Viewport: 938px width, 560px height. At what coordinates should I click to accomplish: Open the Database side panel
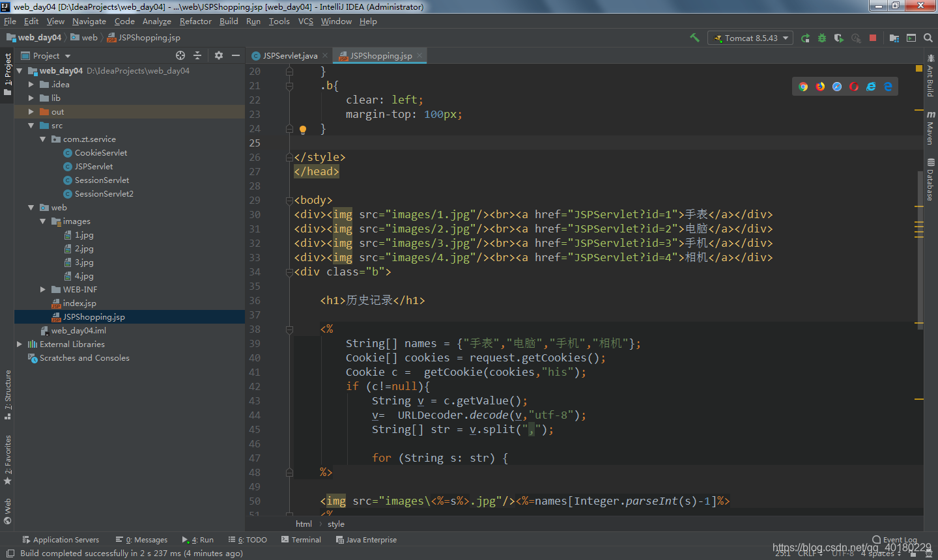[930, 179]
